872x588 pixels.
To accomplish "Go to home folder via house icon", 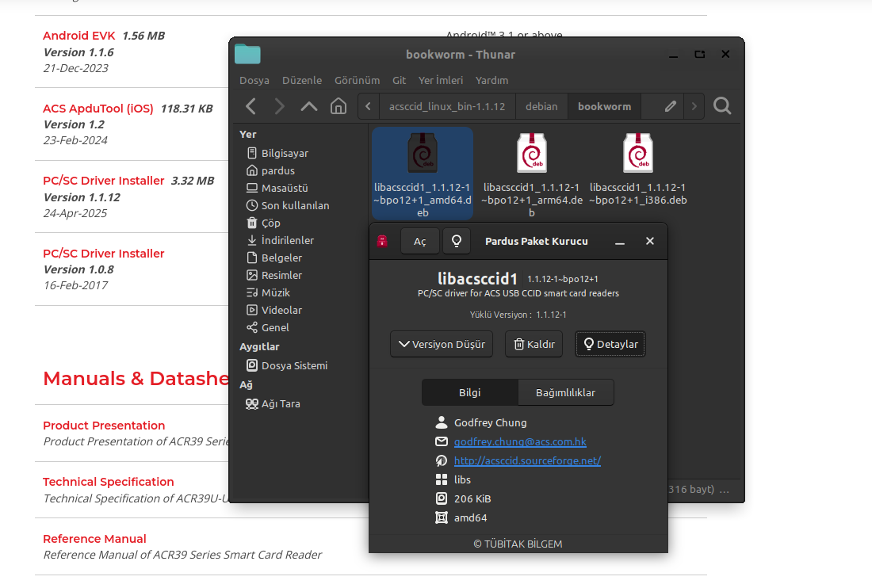I will 338,106.
